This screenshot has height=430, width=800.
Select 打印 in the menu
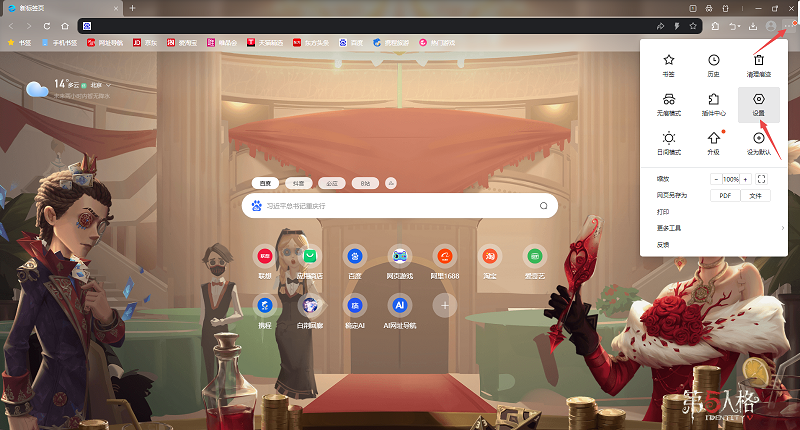663,212
